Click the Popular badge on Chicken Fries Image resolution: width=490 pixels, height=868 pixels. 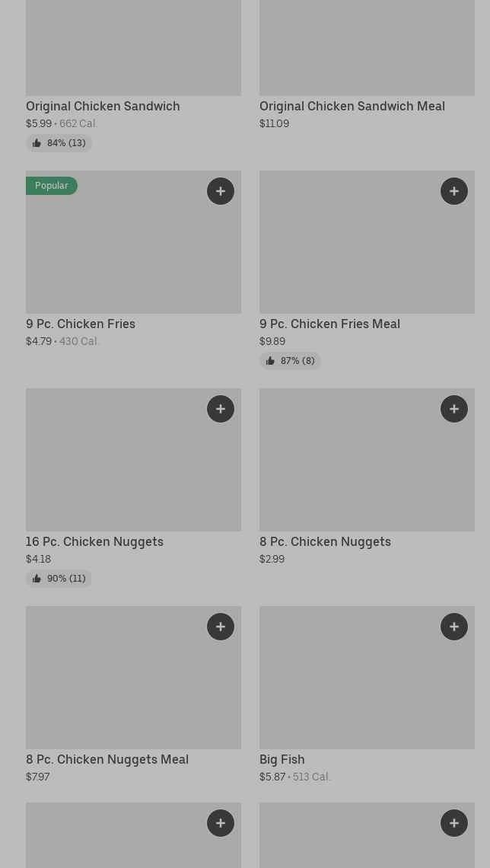52,186
